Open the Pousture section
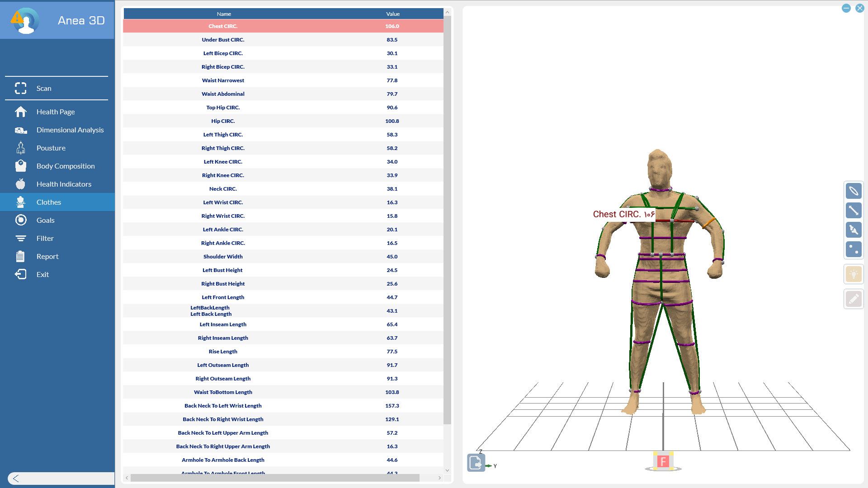Image resolution: width=868 pixels, height=488 pixels. pyautogui.click(x=51, y=148)
